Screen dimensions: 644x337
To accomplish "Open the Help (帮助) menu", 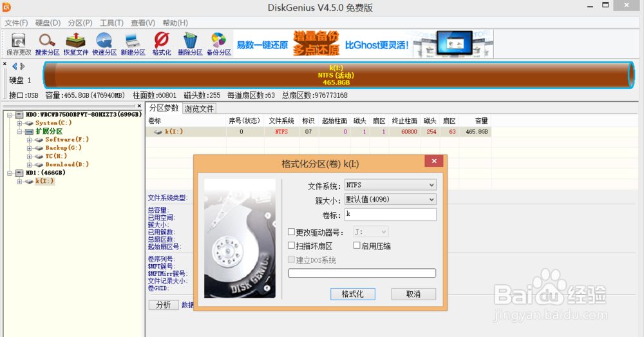I will pyautogui.click(x=175, y=23).
